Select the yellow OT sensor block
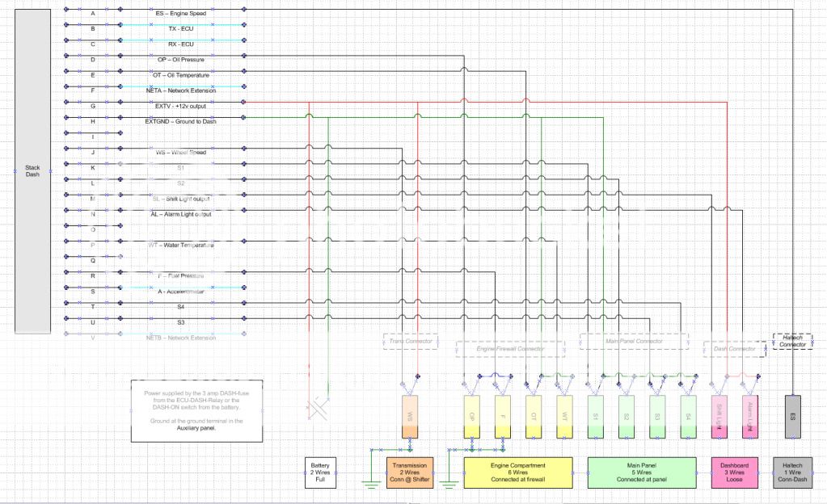The width and height of the screenshot is (827, 504). click(x=534, y=417)
